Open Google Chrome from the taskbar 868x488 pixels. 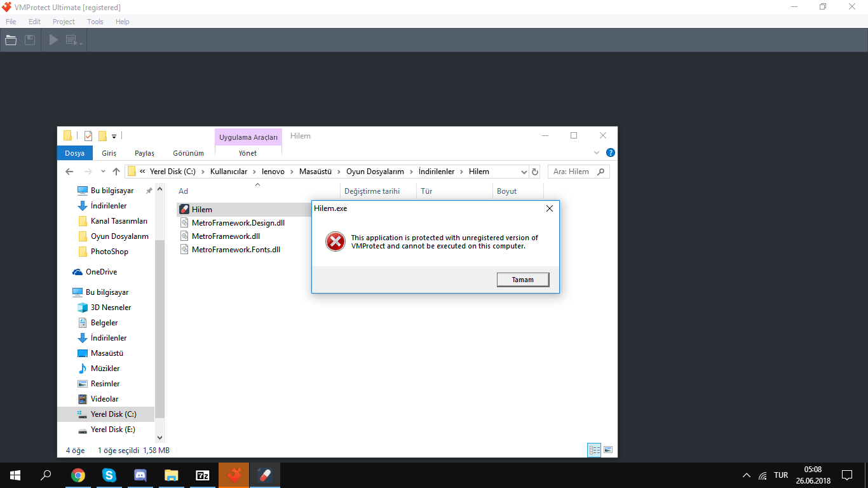pyautogui.click(x=78, y=475)
